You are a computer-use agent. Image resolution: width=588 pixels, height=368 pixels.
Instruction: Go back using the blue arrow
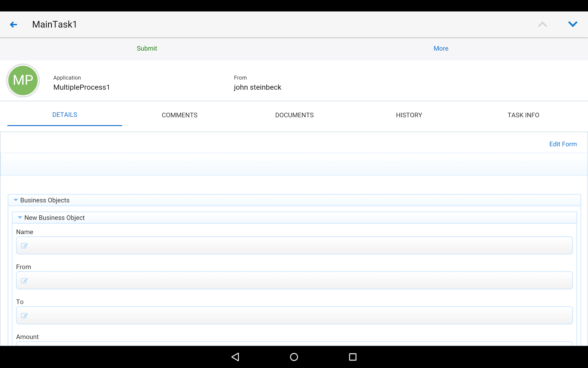13,24
